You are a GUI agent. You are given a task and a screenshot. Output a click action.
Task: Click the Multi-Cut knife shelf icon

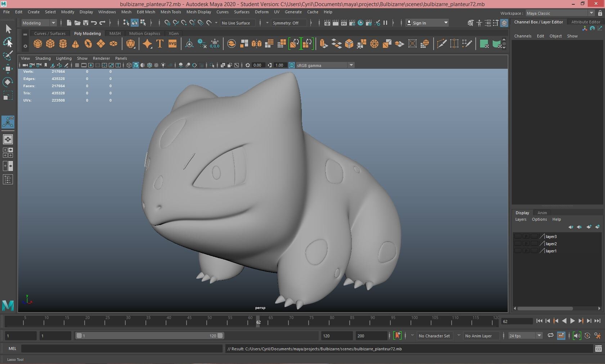[x=442, y=44]
